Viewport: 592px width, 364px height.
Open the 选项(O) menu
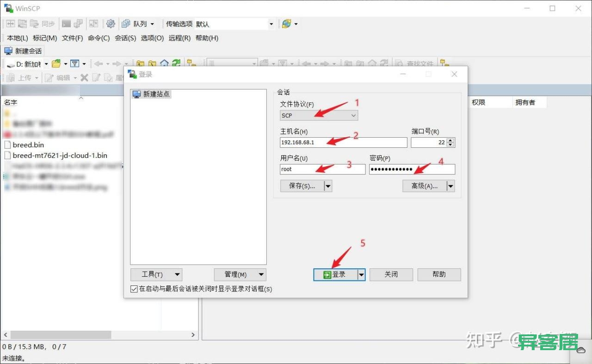pyautogui.click(x=152, y=38)
